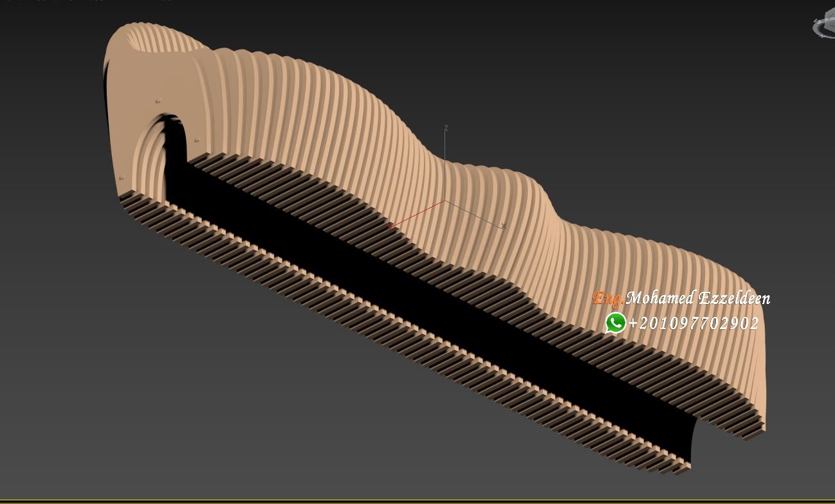Viewport: 835px width, 504px height.
Task: Click the world axis tripod origin
Action: [445, 202]
